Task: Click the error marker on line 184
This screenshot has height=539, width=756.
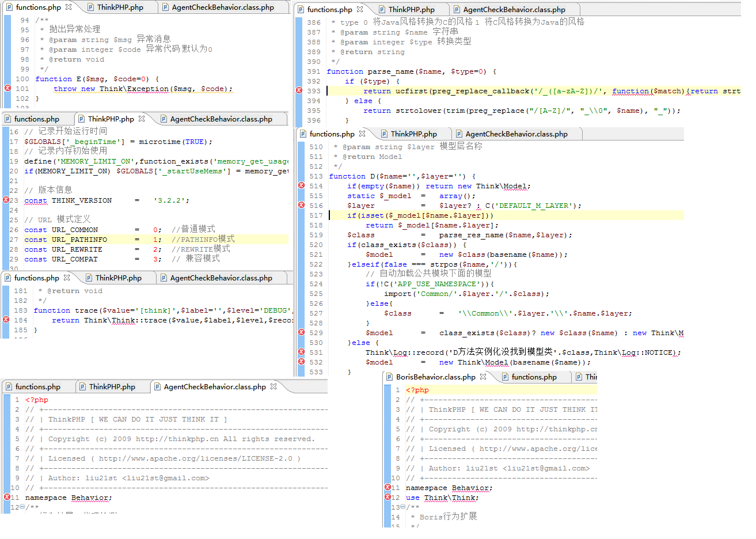Action: [x=6, y=320]
